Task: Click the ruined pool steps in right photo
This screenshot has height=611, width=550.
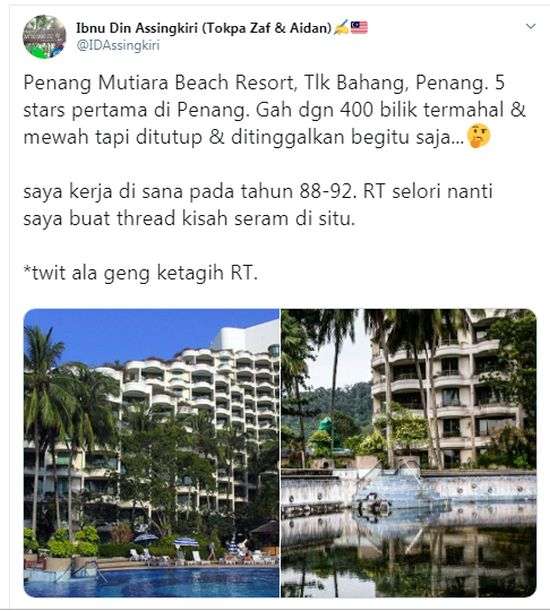Action: coord(398,492)
